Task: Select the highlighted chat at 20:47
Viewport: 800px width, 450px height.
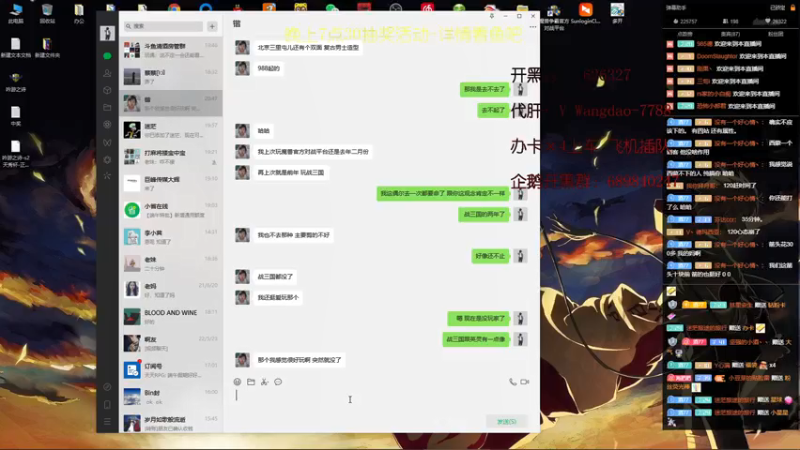Action: click(170, 103)
